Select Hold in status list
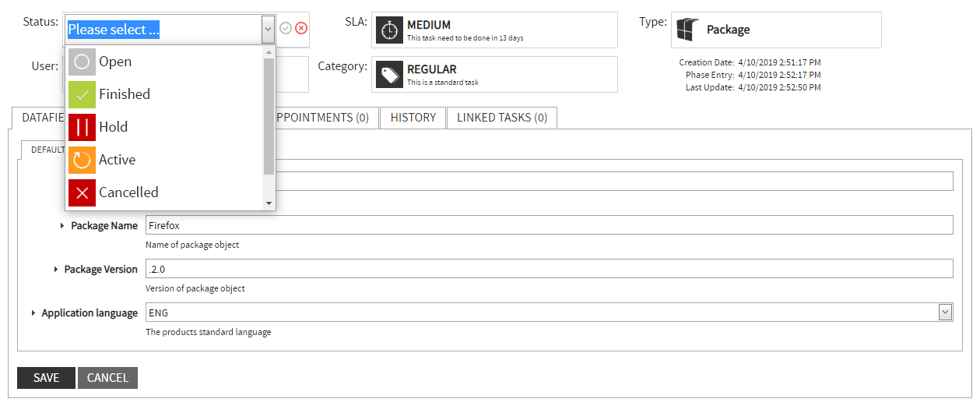Viewport: 980px width, 406px height. [x=165, y=127]
